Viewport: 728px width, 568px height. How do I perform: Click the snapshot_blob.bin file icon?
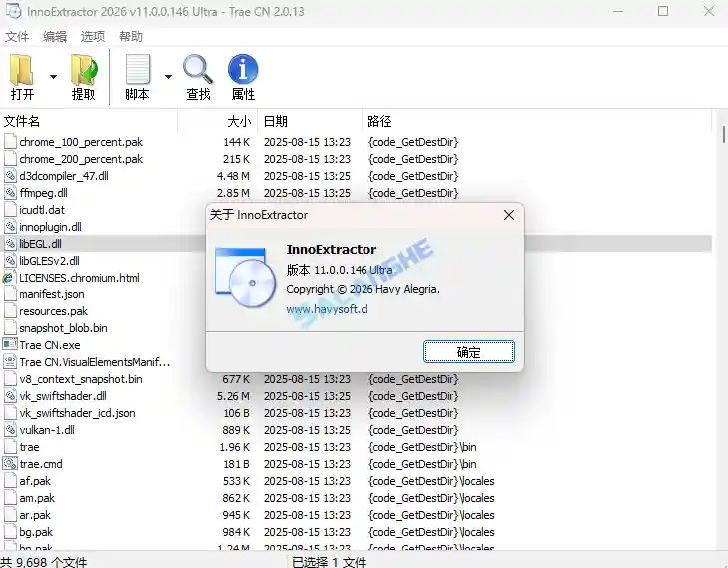[10, 328]
